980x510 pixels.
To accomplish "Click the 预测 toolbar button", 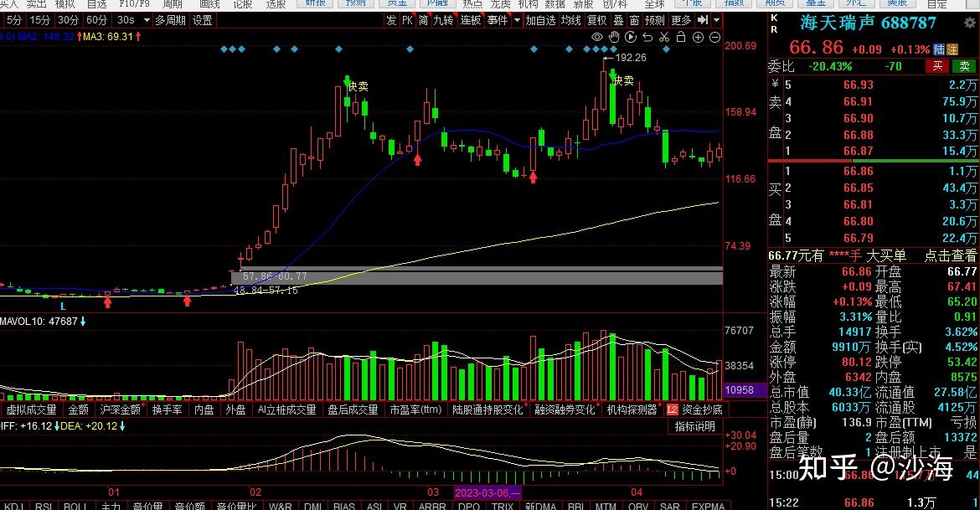I will click(x=654, y=20).
